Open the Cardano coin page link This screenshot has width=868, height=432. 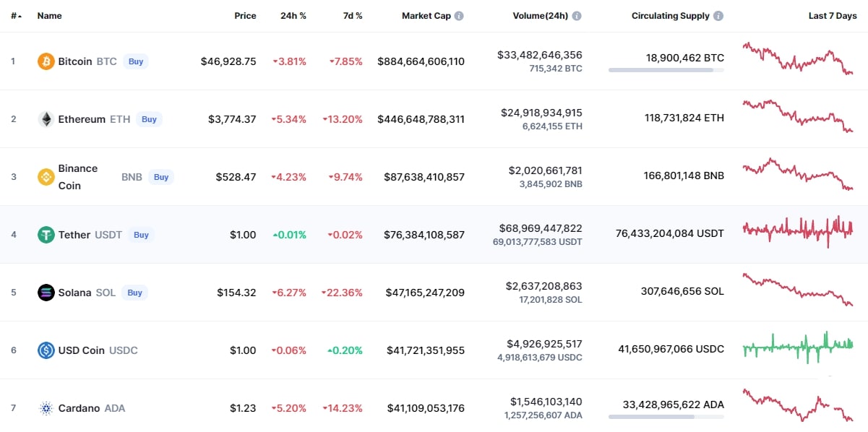click(x=79, y=408)
